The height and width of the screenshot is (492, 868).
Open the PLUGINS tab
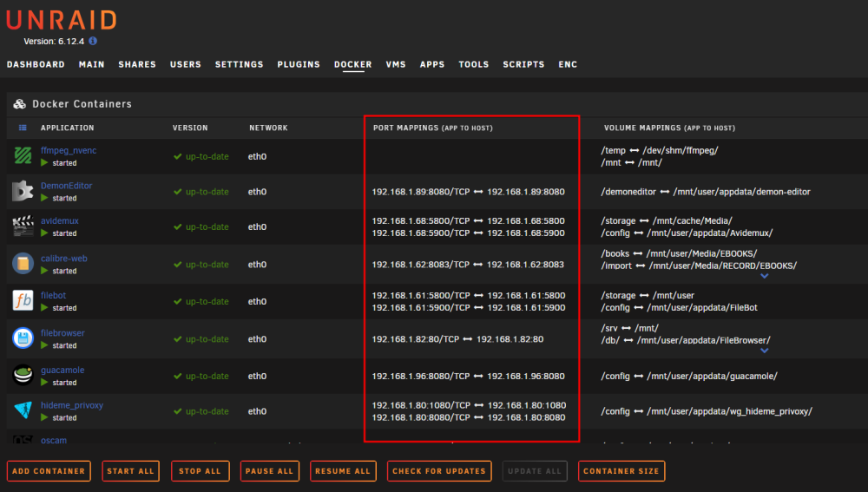pos(299,65)
